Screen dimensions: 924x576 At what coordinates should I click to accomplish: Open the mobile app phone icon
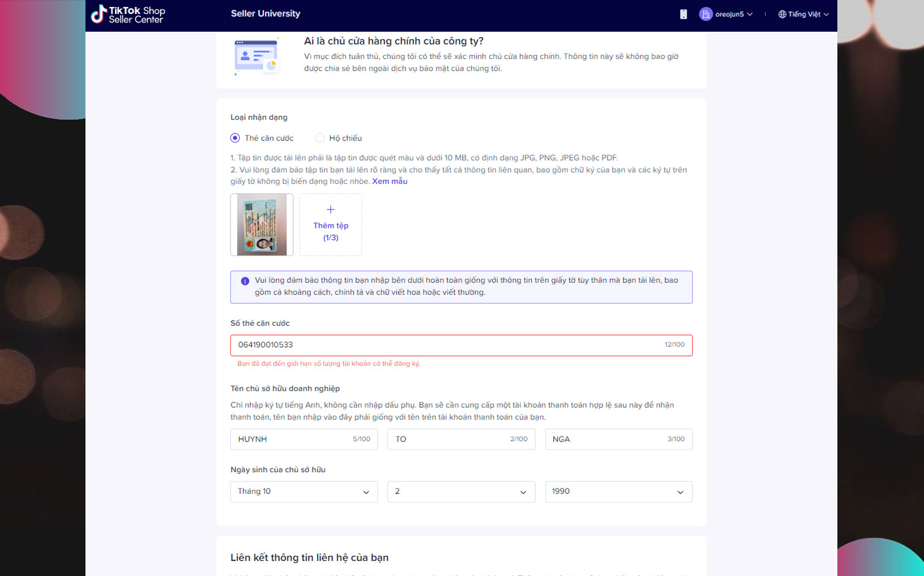click(683, 14)
